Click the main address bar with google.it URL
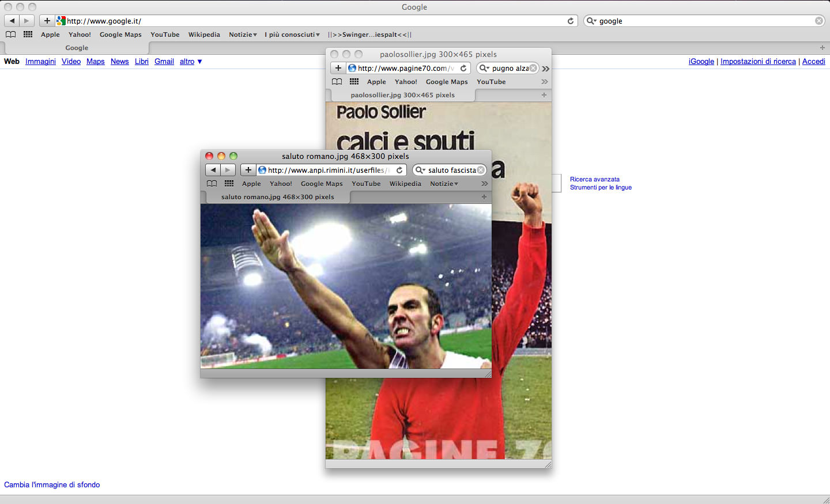The height and width of the screenshot is (504, 830). (x=311, y=21)
